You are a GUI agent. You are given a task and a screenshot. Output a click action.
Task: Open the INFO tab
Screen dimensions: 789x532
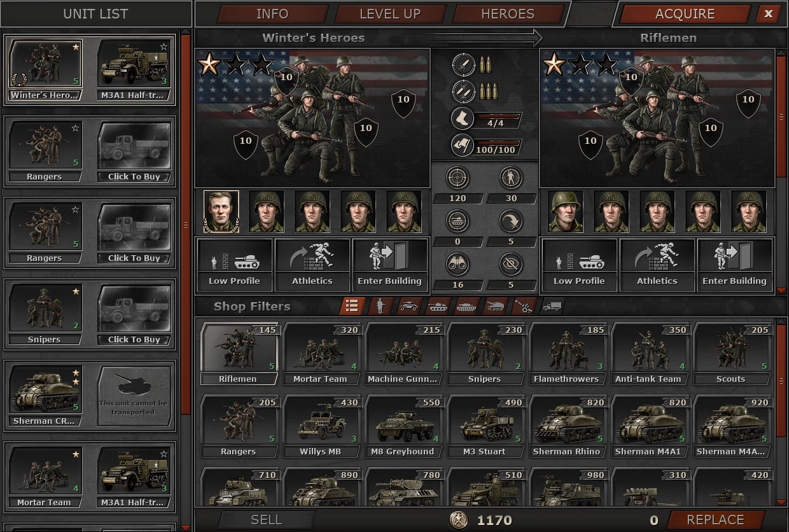[272, 14]
